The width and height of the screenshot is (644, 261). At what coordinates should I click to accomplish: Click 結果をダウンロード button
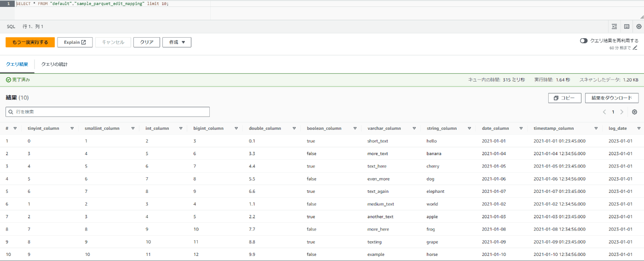click(x=612, y=98)
